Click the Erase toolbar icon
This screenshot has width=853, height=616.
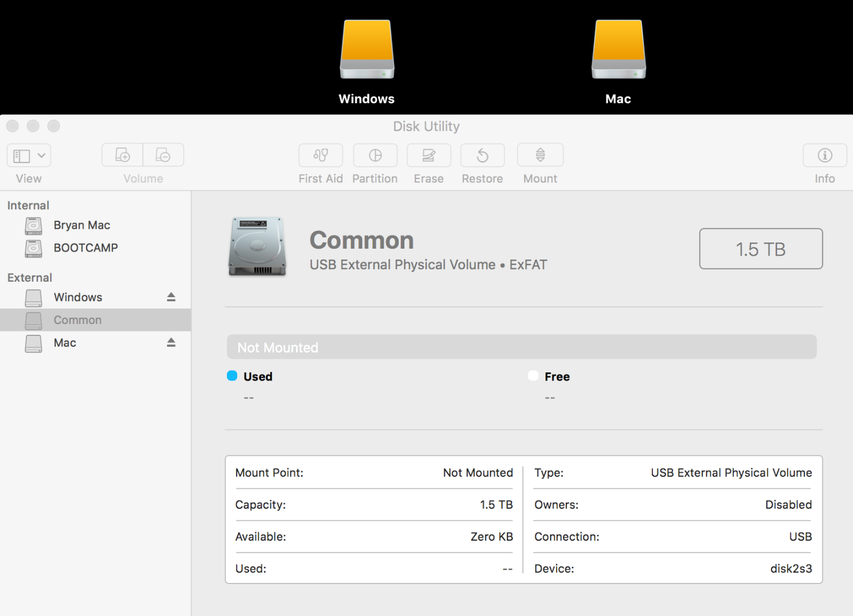(x=429, y=155)
